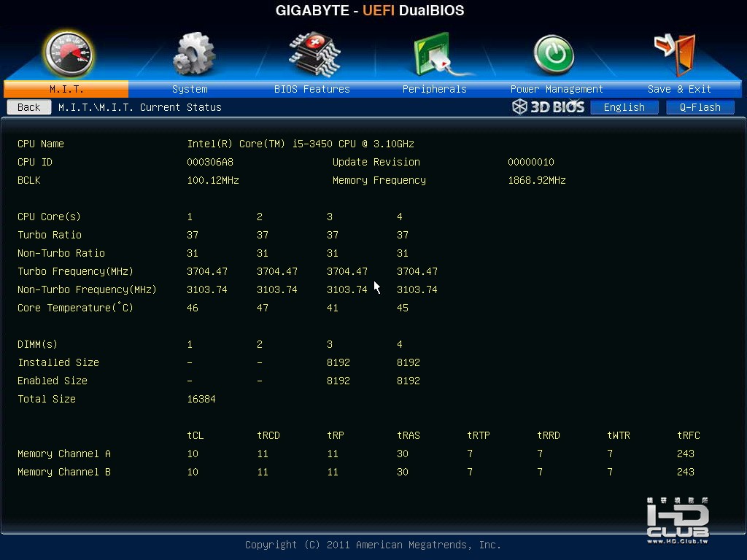Switch to the M.I.T. tab
This screenshot has height=560, width=747.
click(66, 89)
